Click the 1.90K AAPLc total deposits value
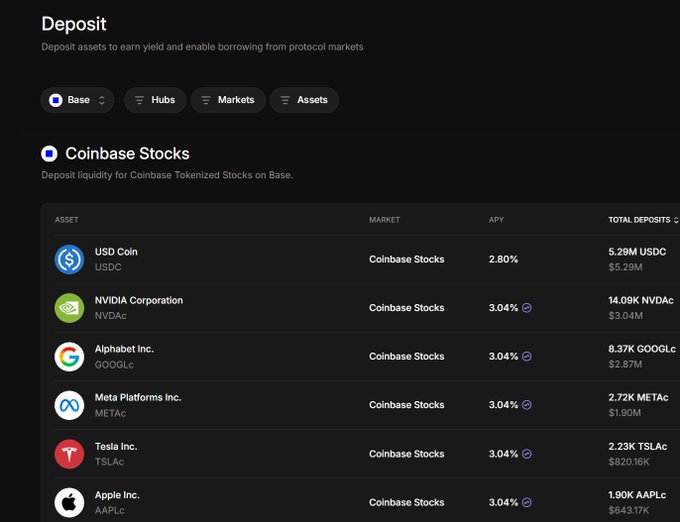The height and width of the screenshot is (522, 680). [x=637, y=495]
